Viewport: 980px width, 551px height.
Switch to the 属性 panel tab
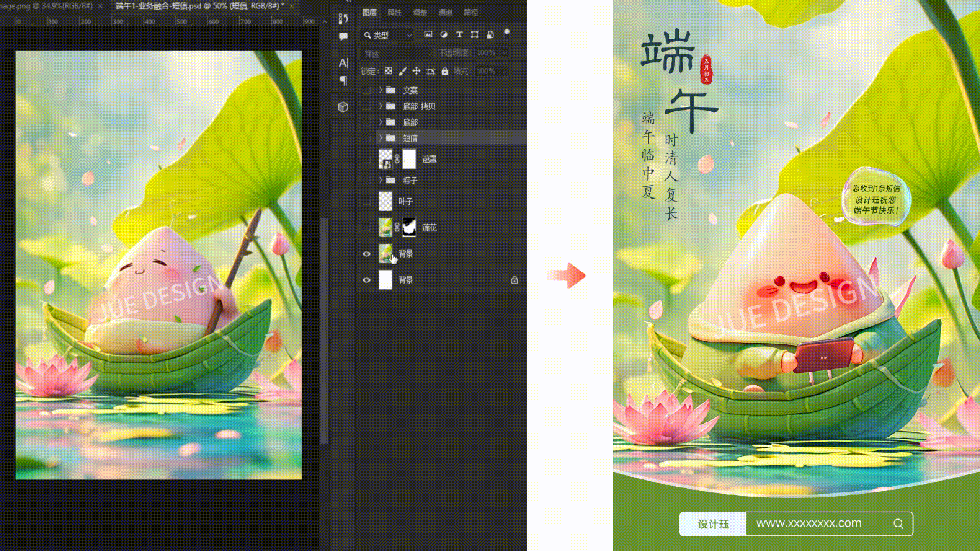pos(394,12)
